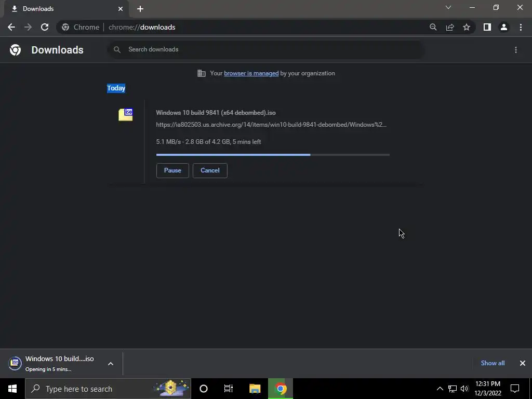Open the Downloads page more actions menu
532x399 pixels.
pos(516,50)
